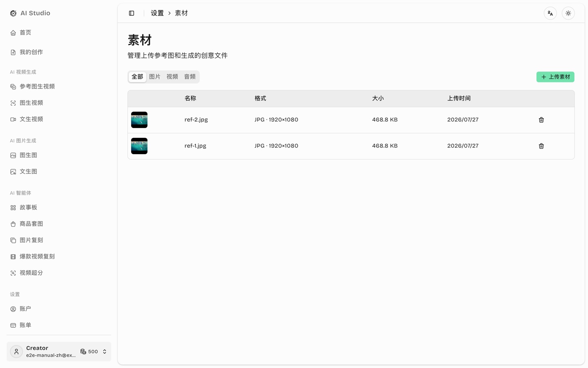Open the language translate icon
The width and height of the screenshot is (588, 368).
click(x=550, y=13)
